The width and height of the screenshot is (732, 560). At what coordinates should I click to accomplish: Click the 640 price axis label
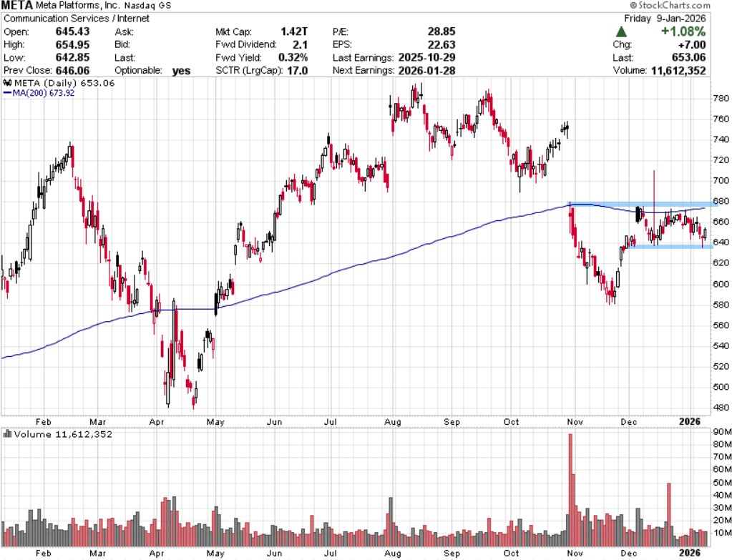coord(721,242)
